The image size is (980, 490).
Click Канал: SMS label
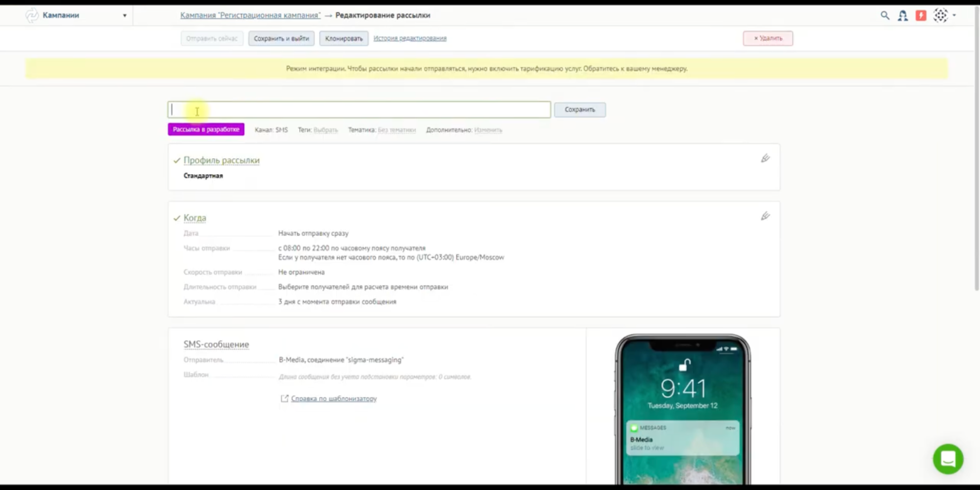click(x=271, y=130)
